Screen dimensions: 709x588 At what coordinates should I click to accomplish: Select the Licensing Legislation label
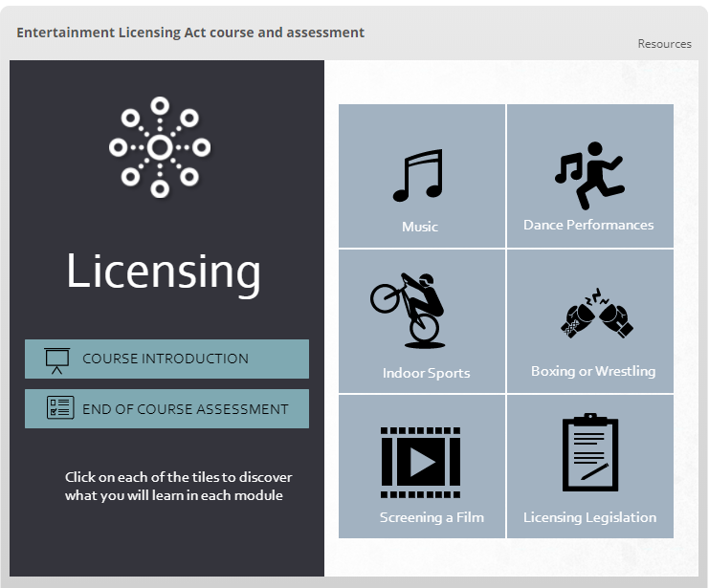[x=589, y=517]
